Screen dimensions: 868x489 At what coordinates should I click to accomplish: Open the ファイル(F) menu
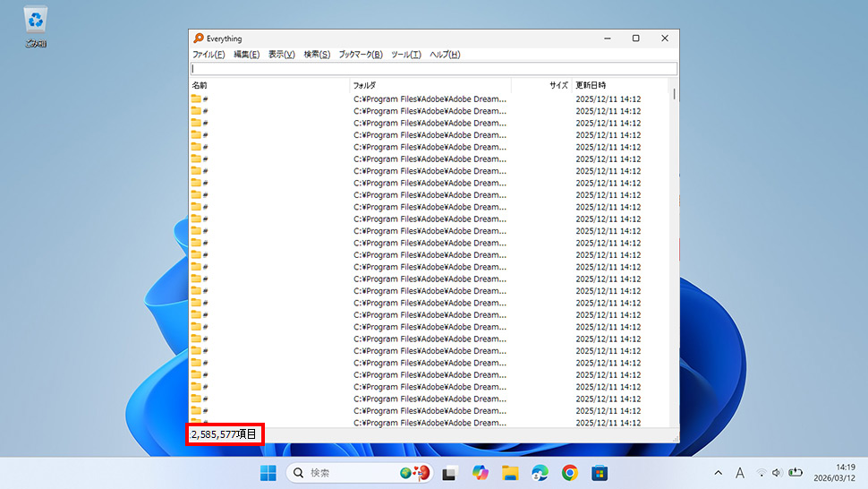pyautogui.click(x=208, y=55)
